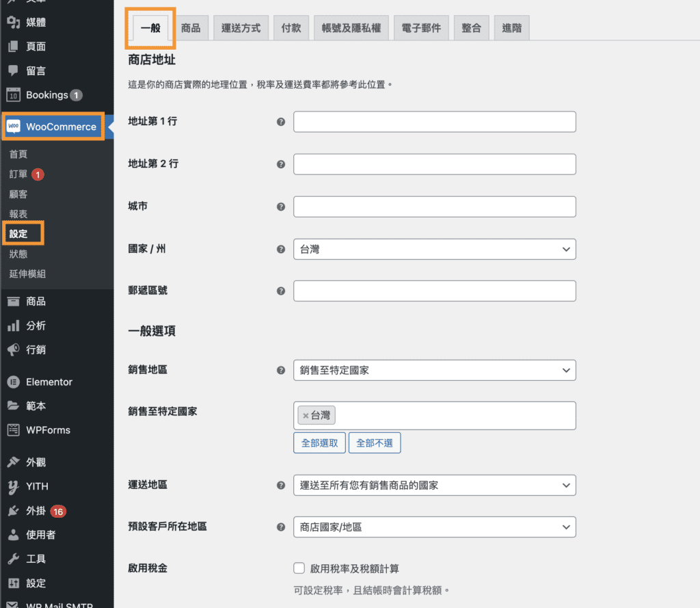Open the 預設客戶所在地區 dropdown
Screen dimensions: 700x608
[435, 527]
